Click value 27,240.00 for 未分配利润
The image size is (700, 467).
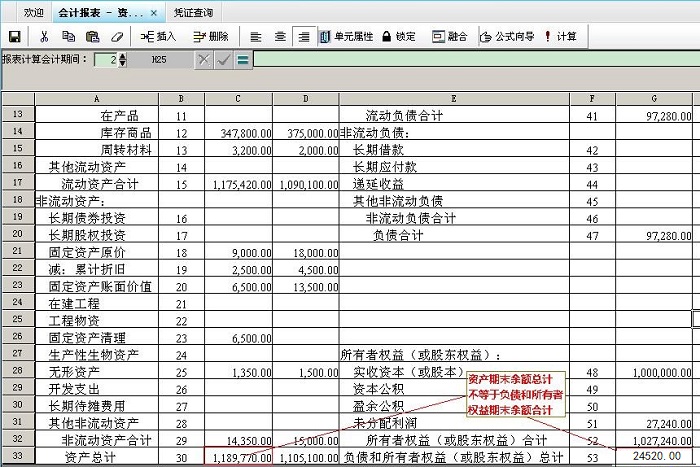point(654,424)
